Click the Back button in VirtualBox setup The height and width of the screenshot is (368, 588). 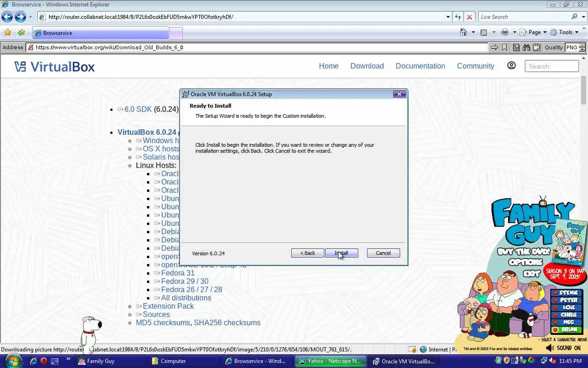tap(307, 253)
